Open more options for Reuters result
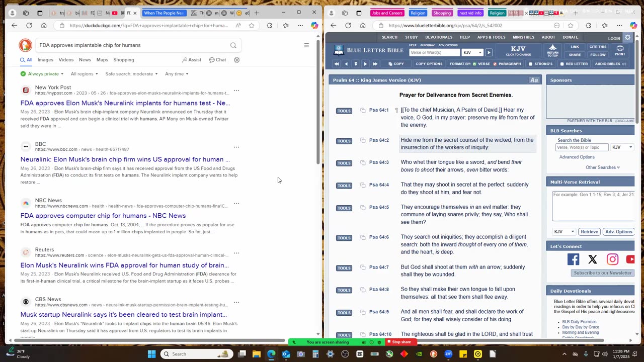 [x=236, y=253]
